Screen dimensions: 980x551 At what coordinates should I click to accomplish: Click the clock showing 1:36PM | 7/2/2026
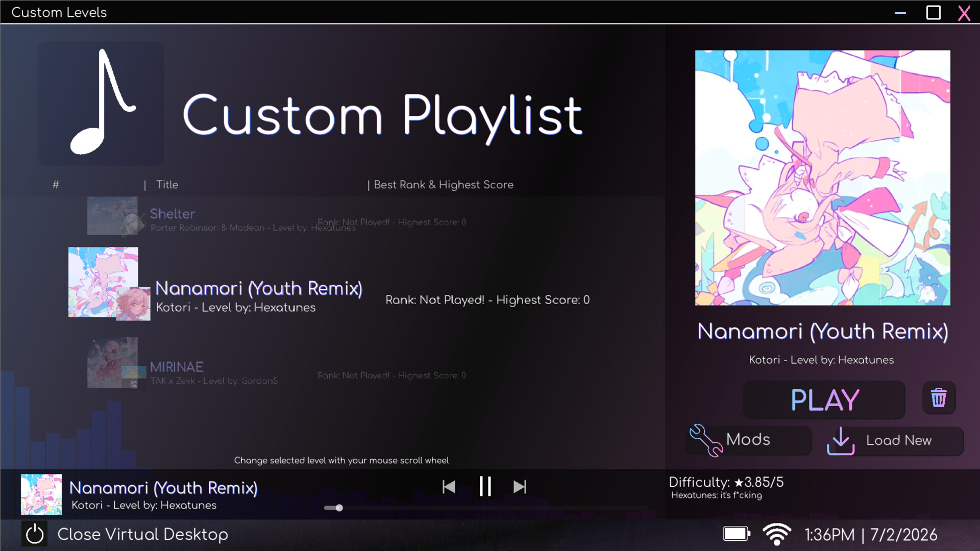pyautogui.click(x=871, y=534)
